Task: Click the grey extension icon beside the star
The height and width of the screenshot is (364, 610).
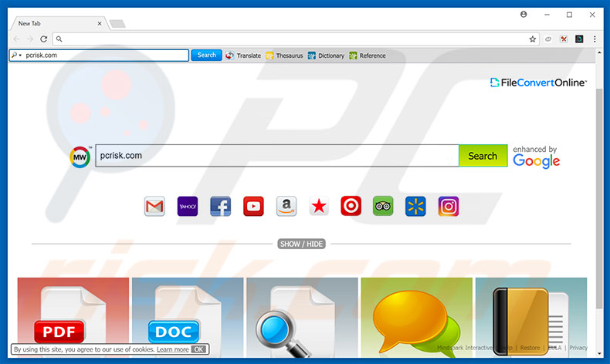Action: (548, 39)
